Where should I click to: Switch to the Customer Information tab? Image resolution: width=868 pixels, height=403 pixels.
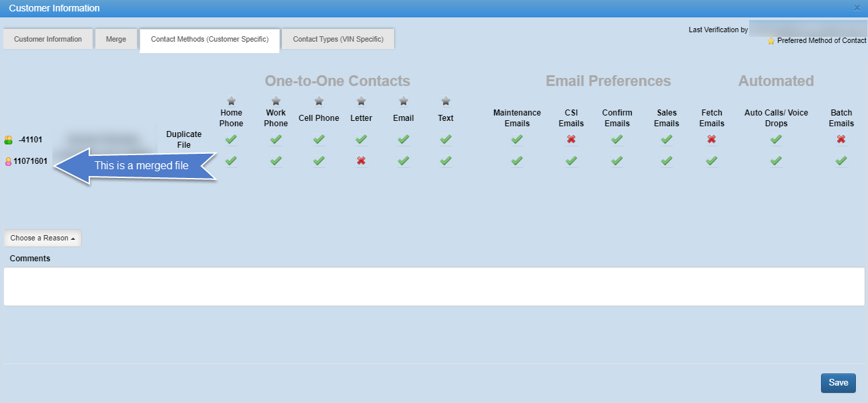coord(48,39)
